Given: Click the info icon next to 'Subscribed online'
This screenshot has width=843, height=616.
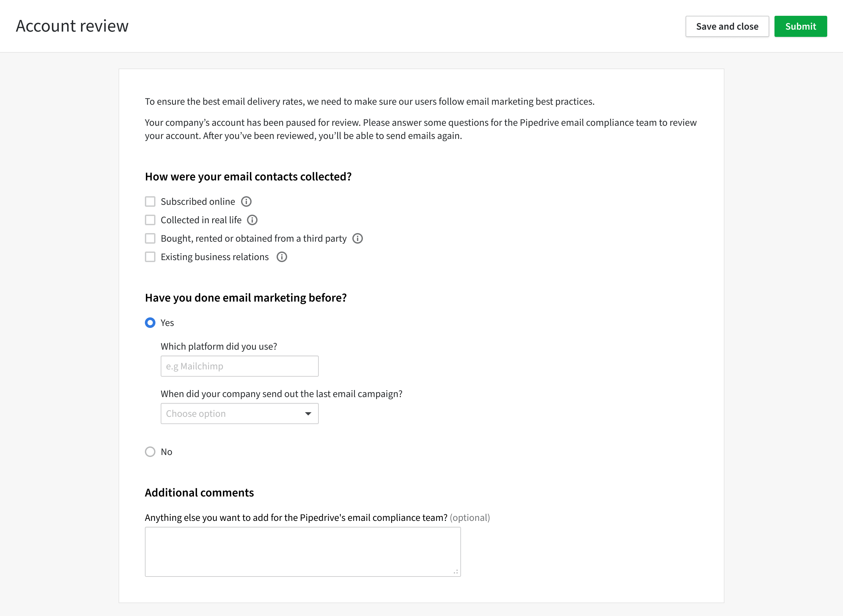Looking at the screenshot, I should point(247,201).
